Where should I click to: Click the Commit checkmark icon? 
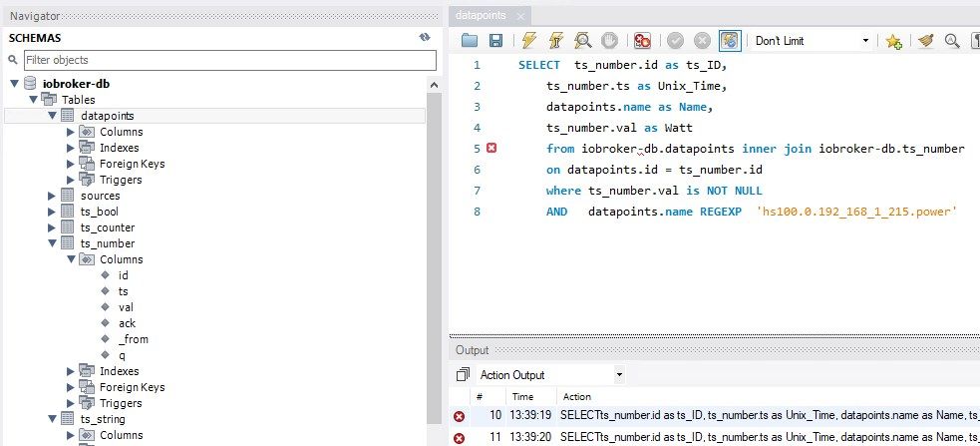click(676, 41)
